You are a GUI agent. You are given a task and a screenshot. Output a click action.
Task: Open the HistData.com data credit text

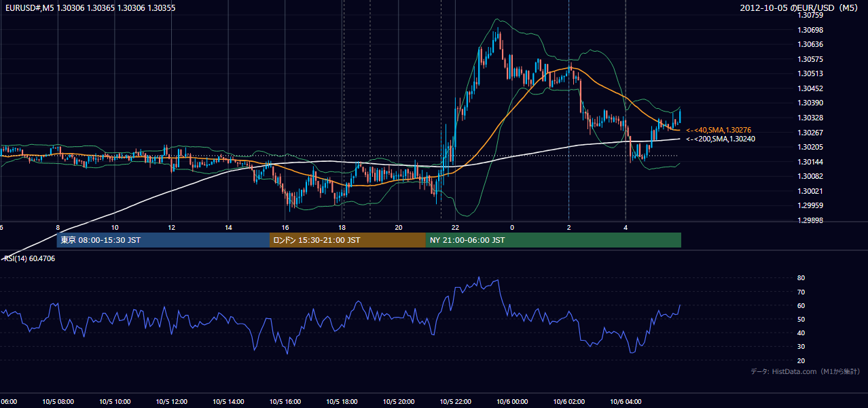click(x=806, y=371)
